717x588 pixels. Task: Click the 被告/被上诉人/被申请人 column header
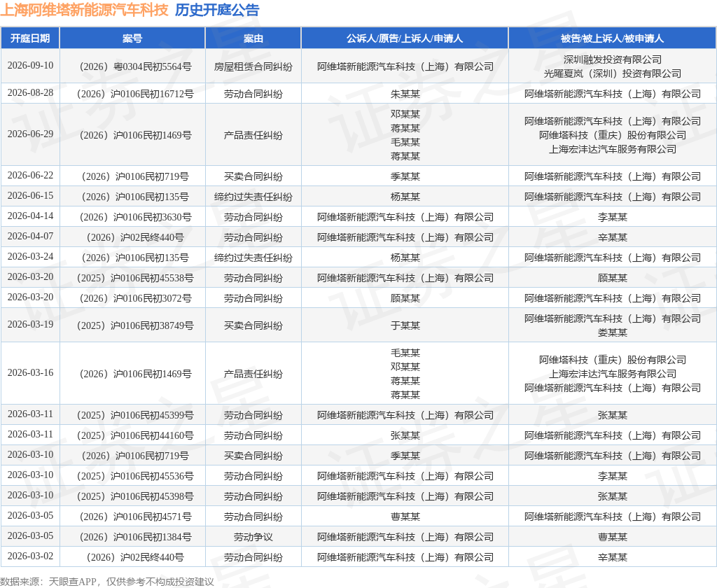click(x=612, y=38)
